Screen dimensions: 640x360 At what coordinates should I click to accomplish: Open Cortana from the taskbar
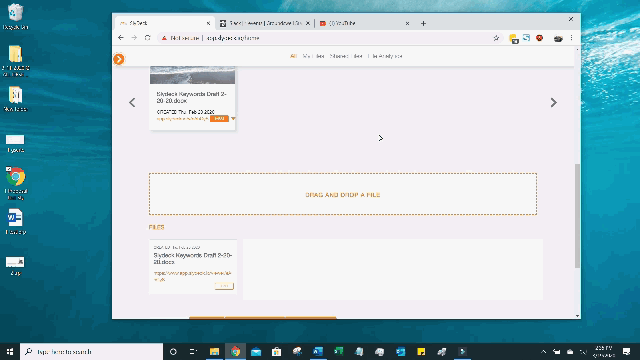(173, 351)
